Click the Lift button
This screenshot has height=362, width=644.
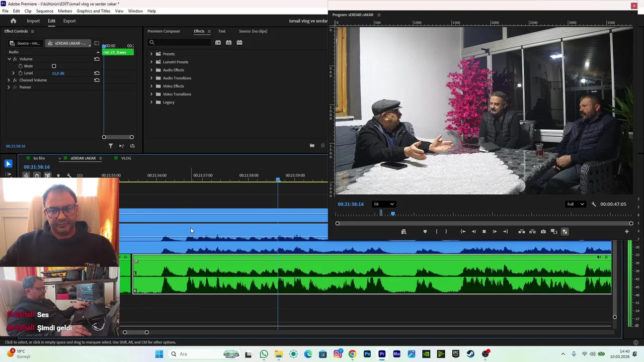(x=522, y=231)
